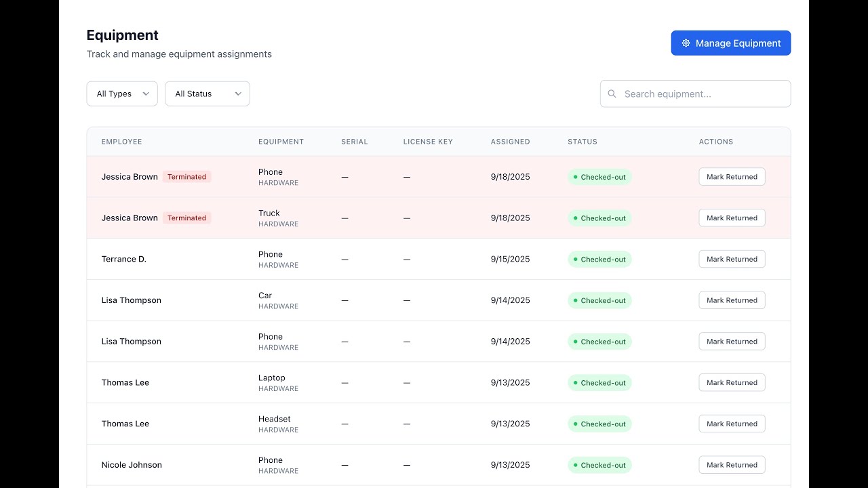The image size is (868, 488).
Task: Click the Terminated badge in Truck row
Action: pyautogui.click(x=186, y=218)
